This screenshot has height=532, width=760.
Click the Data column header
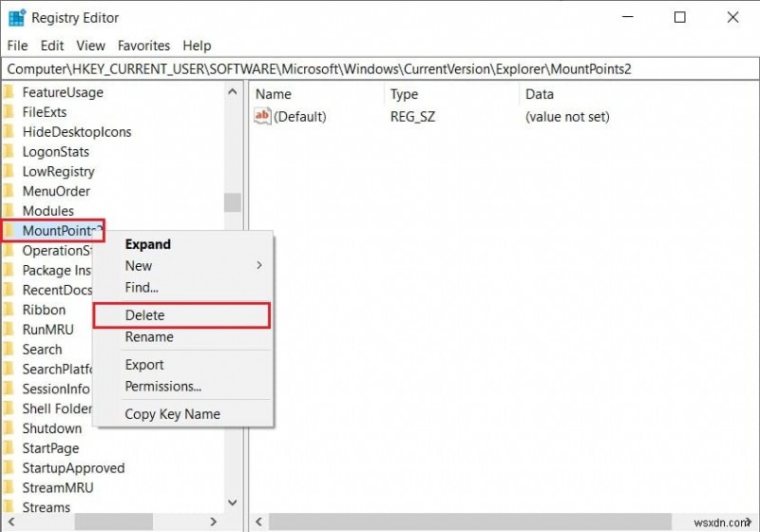point(540,94)
